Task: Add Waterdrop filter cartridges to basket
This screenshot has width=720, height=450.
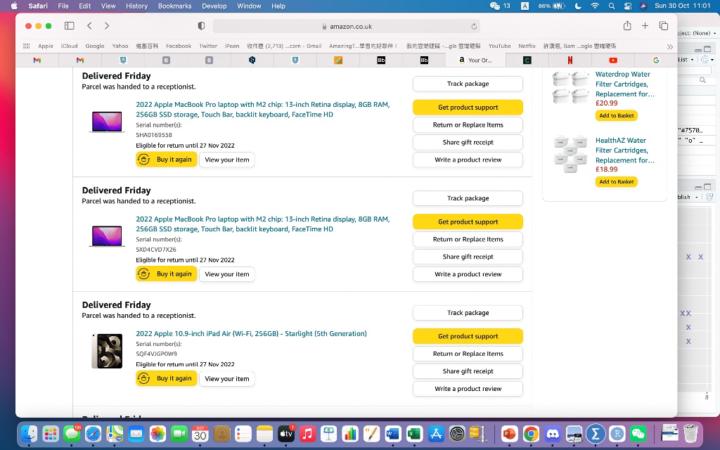Action: click(x=616, y=116)
